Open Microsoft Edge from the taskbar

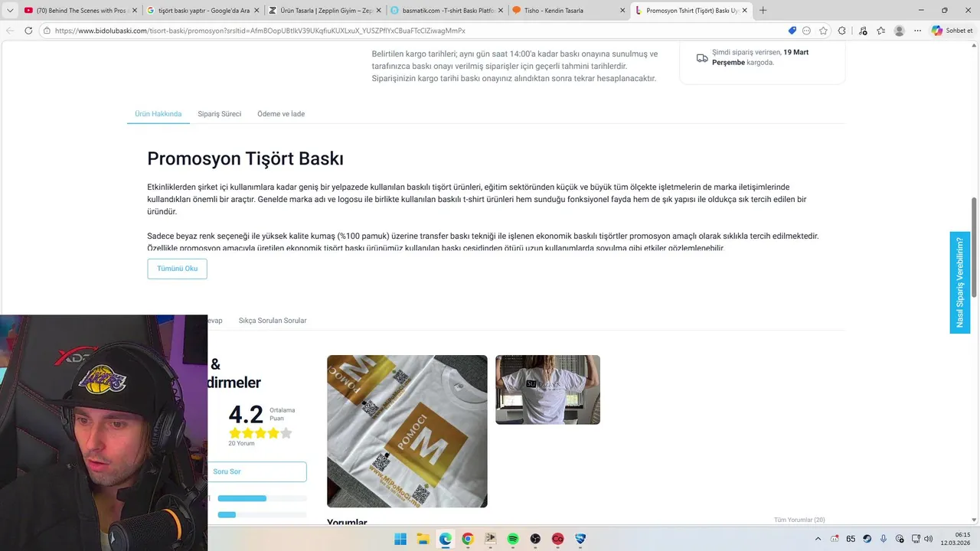click(x=446, y=539)
